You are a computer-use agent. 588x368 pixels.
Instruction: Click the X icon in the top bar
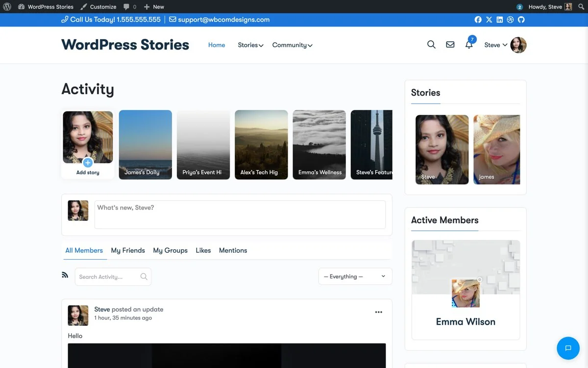pyautogui.click(x=489, y=20)
